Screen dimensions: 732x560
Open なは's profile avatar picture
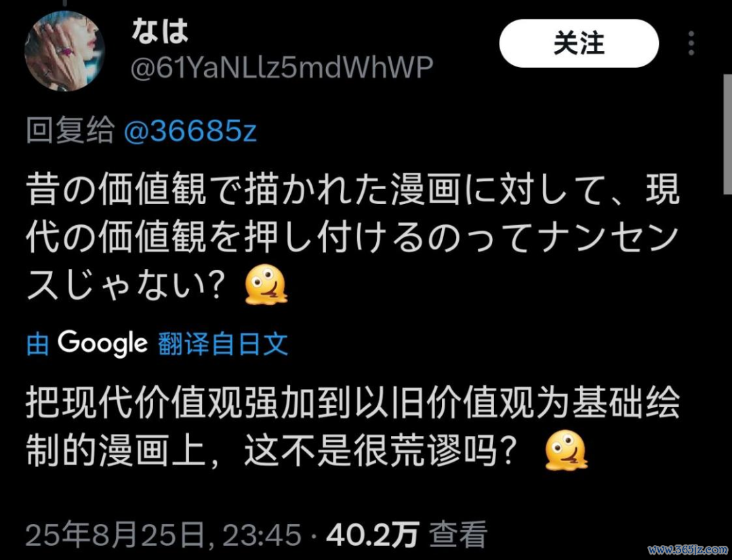pyautogui.click(x=64, y=50)
